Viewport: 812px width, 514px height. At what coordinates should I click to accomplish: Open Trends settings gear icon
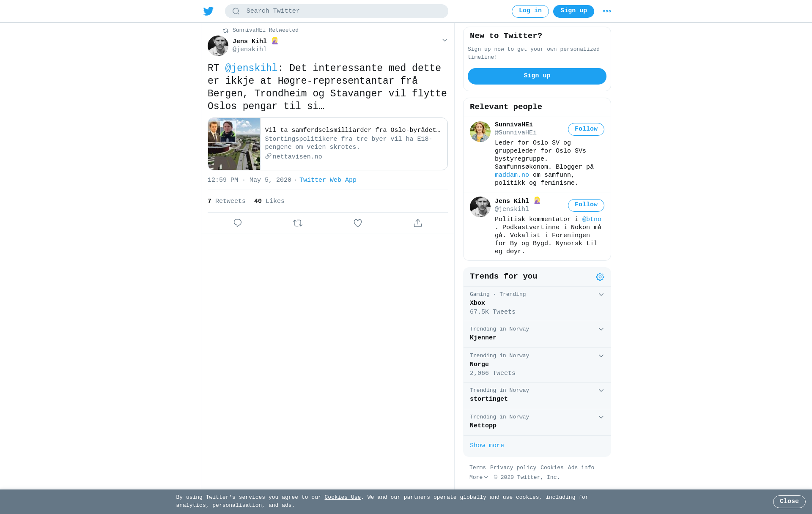600,277
